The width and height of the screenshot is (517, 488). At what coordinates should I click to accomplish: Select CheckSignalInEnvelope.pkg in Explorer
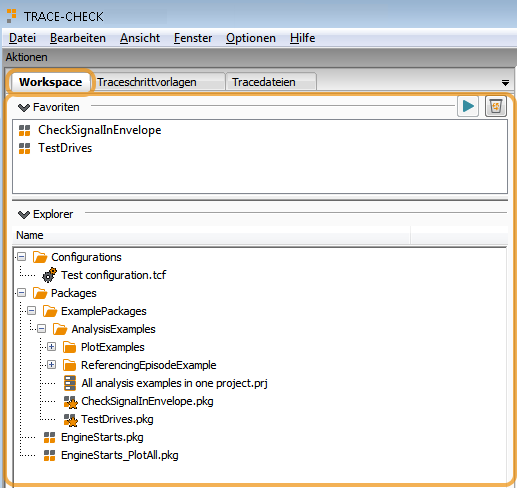click(x=147, y=401)
